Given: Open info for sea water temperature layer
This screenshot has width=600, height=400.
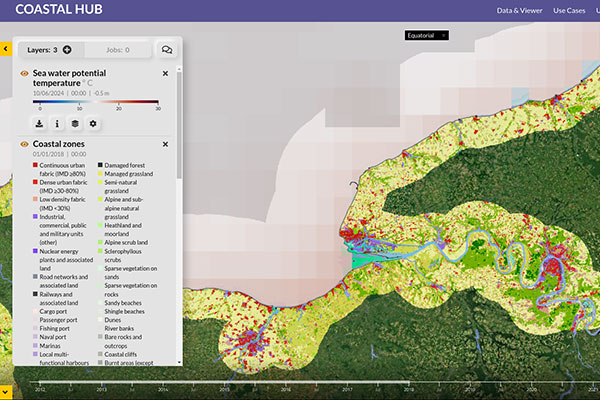Looking at the screenshot, I should [x=57, y=124].
